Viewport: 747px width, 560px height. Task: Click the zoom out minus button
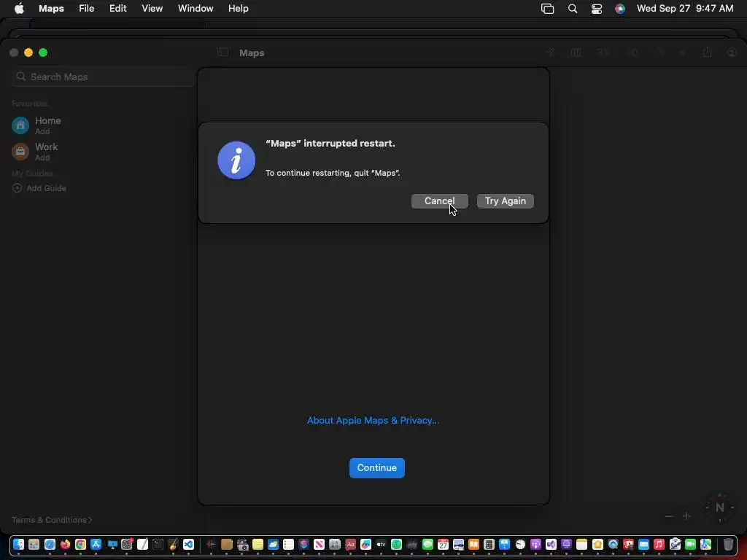(x=669, y=516)
